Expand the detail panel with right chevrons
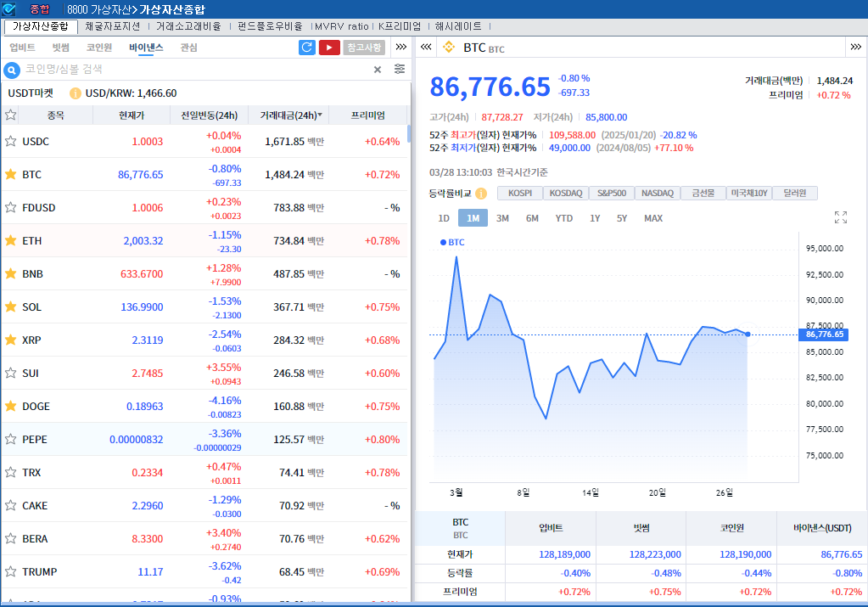Viewport: 868px width, 607px height. click(856, 47)
